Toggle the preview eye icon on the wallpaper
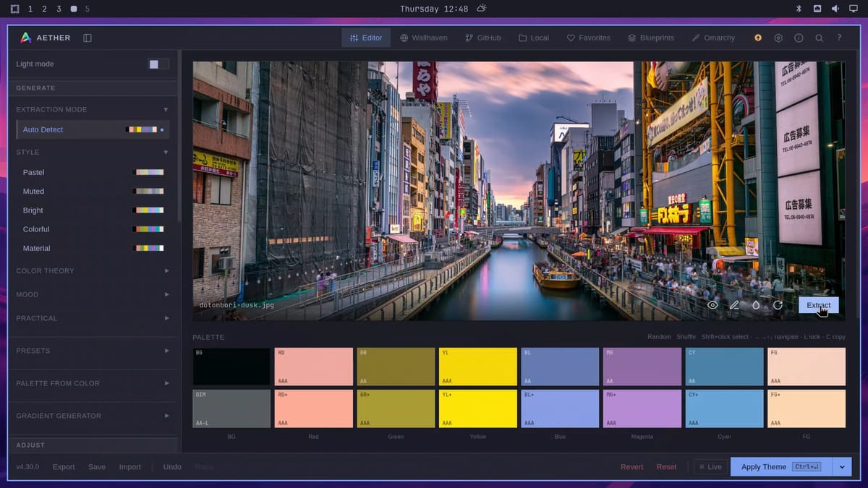Image resolution: width=868 pixels, height=488 pixels. (712, 305)
